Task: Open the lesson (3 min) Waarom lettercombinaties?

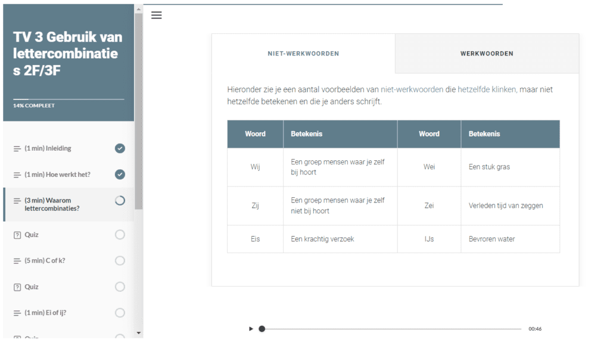Action: [69, 204]
